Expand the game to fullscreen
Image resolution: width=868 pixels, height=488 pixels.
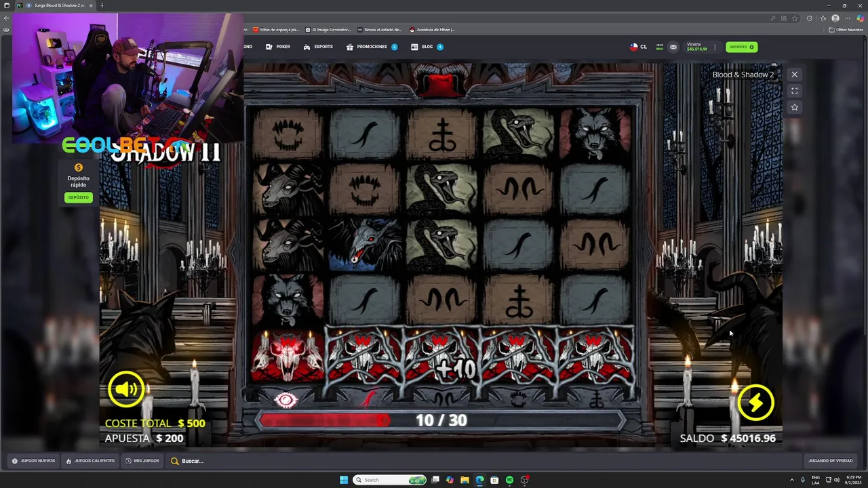794,91
